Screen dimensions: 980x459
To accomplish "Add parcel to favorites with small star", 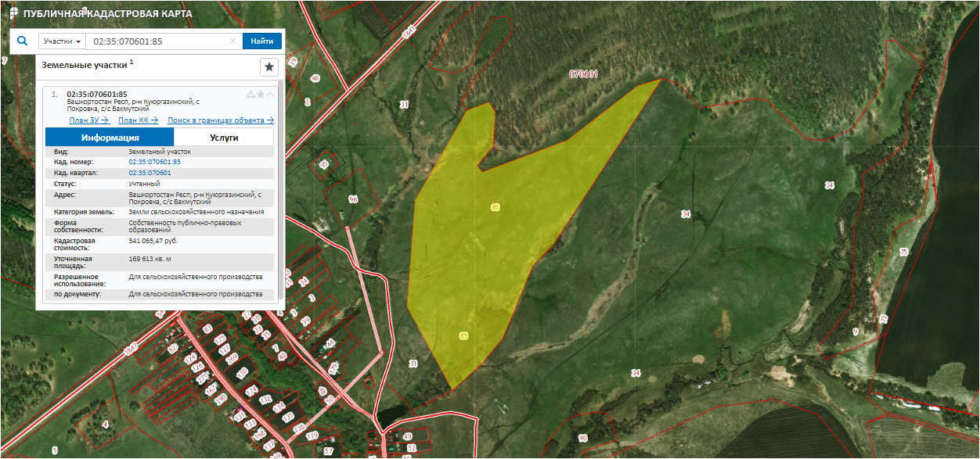I will pos(261,94).
